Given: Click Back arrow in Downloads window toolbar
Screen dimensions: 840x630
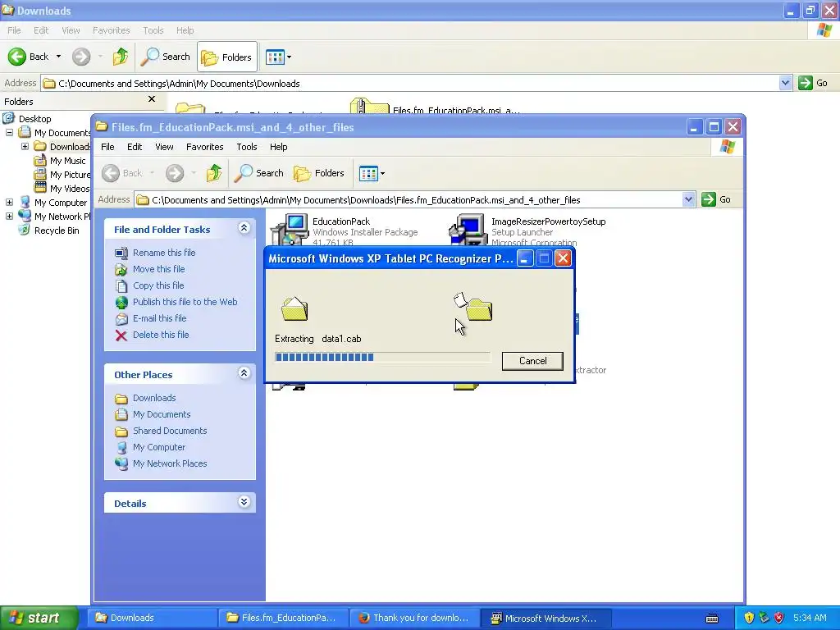Looking at the screenshot, I should point(17,57).
